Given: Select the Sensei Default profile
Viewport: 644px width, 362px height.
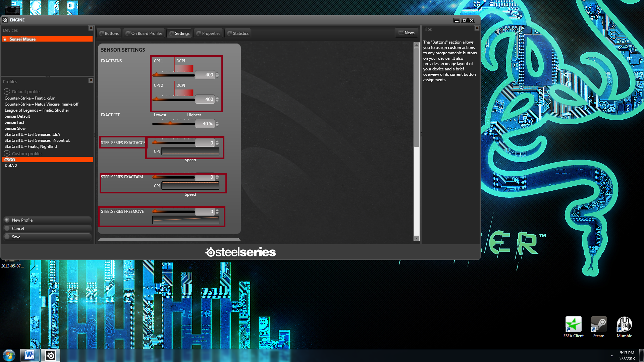Looking at the screenshot, I should (17, 116).
